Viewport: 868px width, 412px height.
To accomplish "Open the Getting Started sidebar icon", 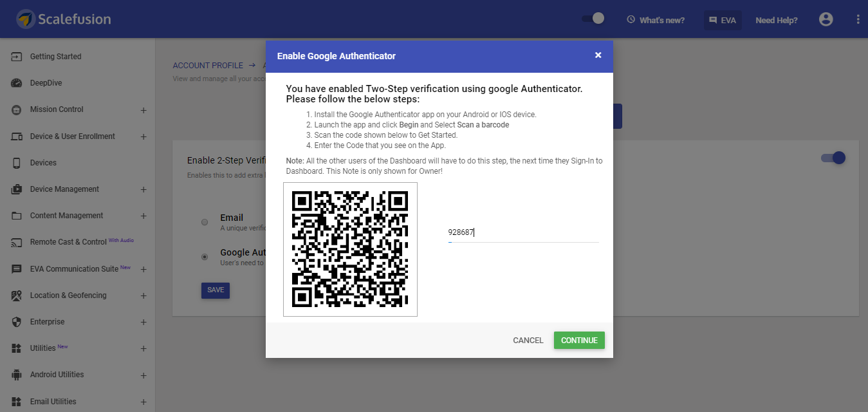I will coord(17,57).
